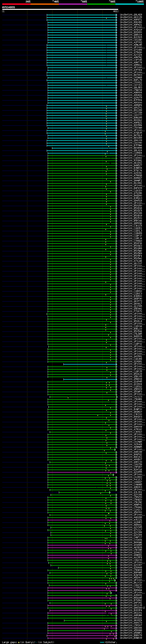
Task: Select the UniRef100_C0PT45 label
Action: point(131,60)
